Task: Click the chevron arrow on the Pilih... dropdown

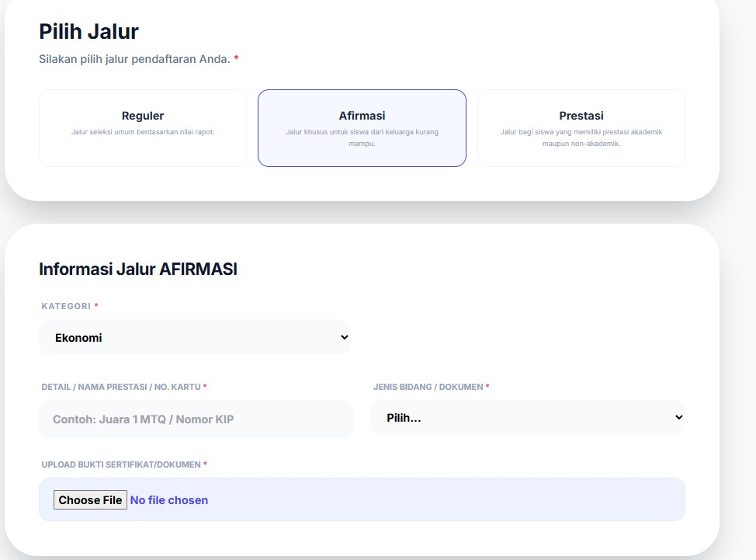Action: click(678, 418)
